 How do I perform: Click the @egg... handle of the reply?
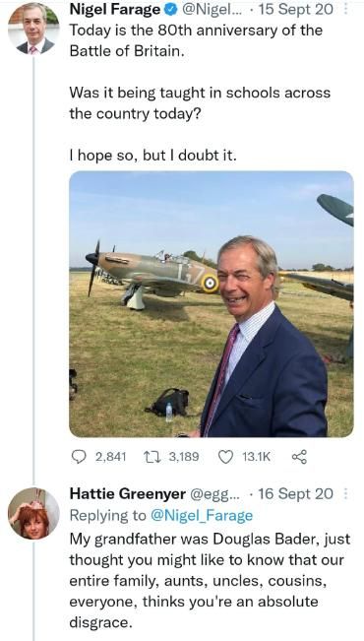coord(215,494)
